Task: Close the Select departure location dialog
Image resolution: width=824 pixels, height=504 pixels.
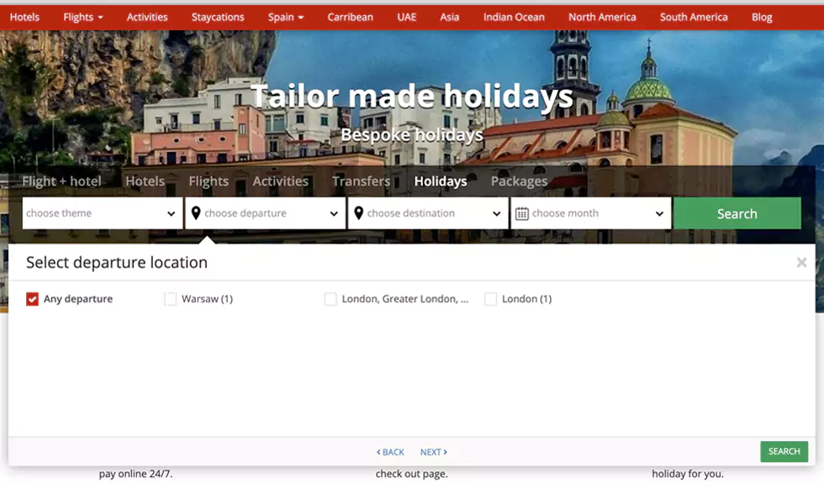Action: coord(802,262)
